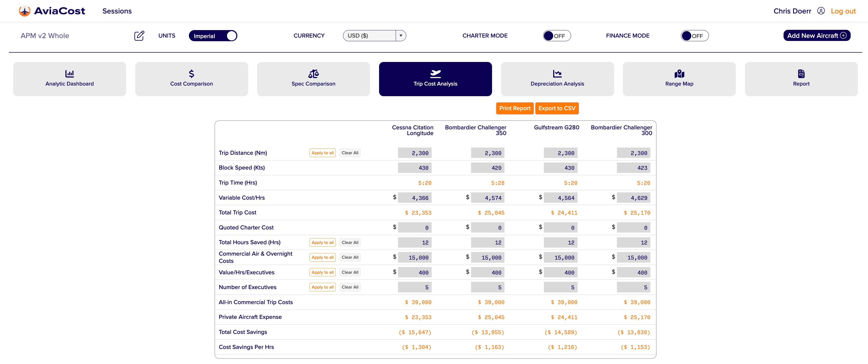Image resolution: width=868 pixels, height=364 pixels.
Task: Enable Finance Mode
Action: point(694,35)
